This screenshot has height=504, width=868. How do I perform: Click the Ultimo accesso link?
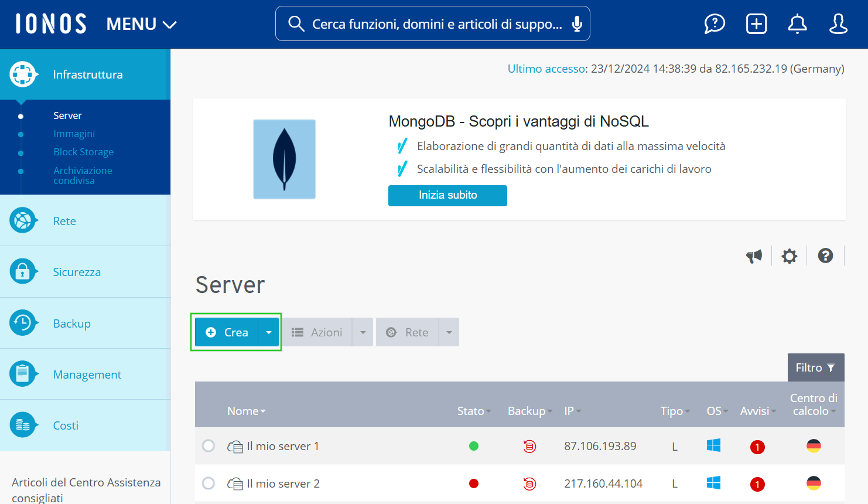click(x=546, y=69)
